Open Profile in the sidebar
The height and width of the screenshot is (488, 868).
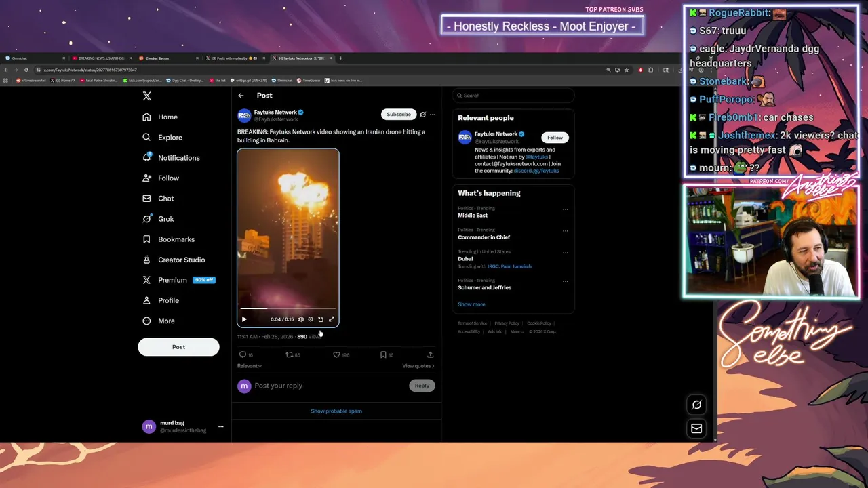161,300
